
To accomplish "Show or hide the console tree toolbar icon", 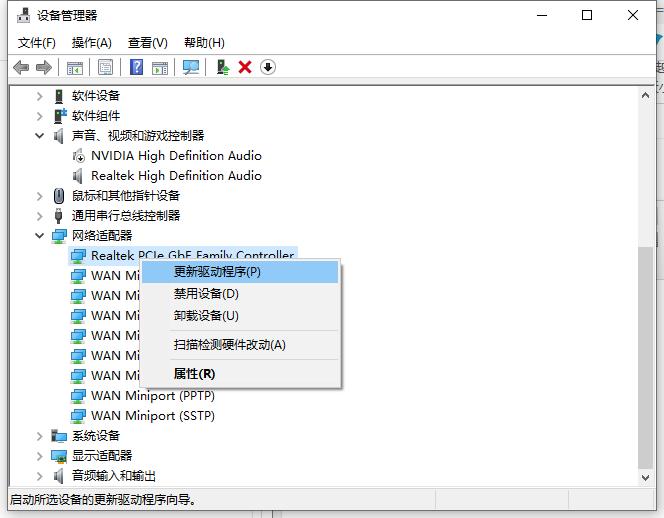I will pyautogui.click(x=75, y=67).
